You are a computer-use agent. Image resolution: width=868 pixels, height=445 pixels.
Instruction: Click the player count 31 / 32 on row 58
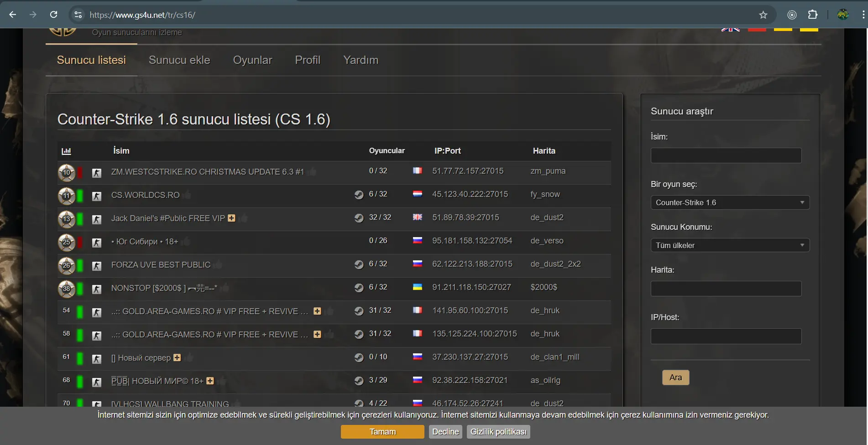point(380,334)
